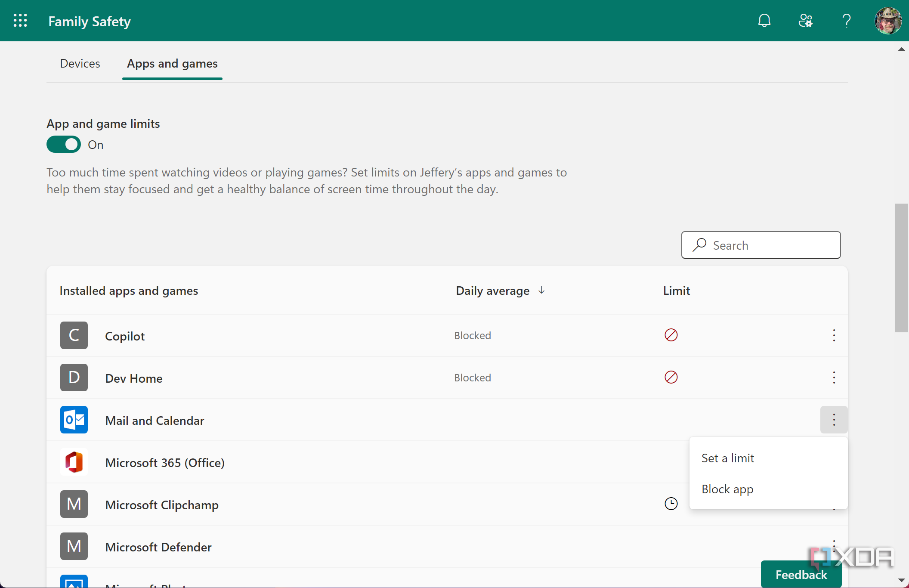Open the app launcher grid
Screen dimensions: 909x588
point(20,21)
